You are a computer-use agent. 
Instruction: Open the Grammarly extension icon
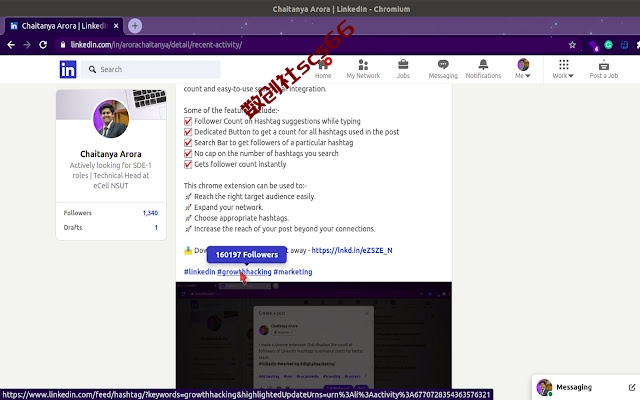608,45
